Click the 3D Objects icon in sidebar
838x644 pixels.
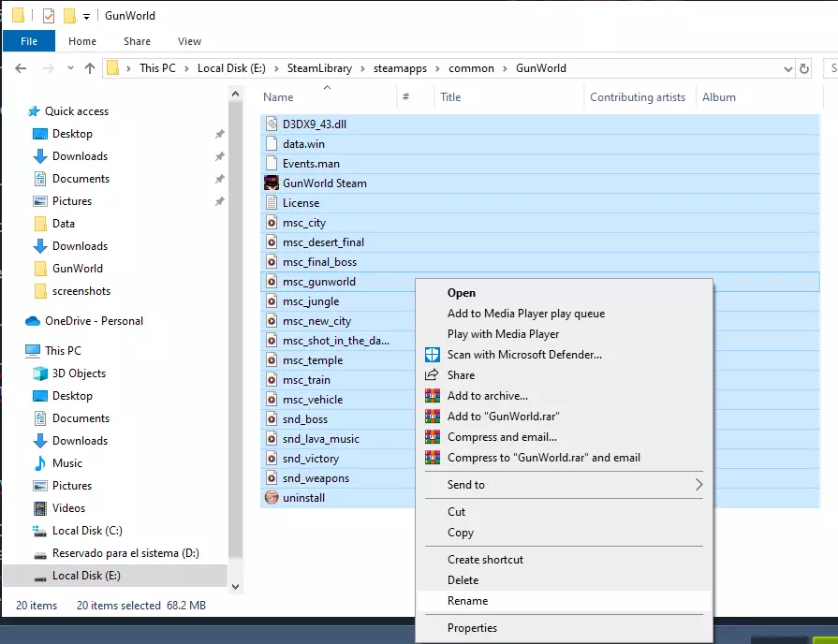coord(40,373)
